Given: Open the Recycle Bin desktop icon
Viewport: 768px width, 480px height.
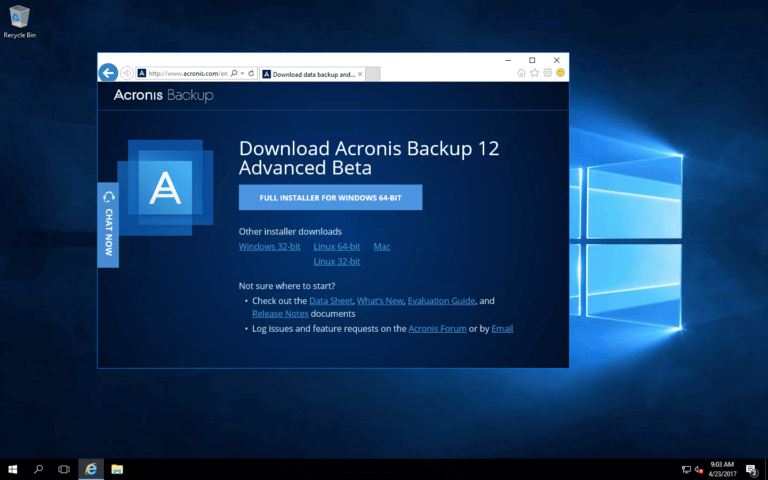Looking at the screenshot, I should coord(20,22).
